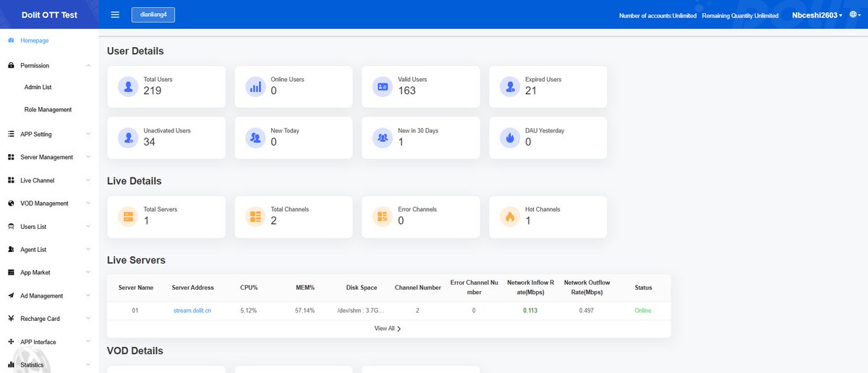Click the VOD Management icon
This screenshot has height=373, width=868.
(x=11, y=204)
